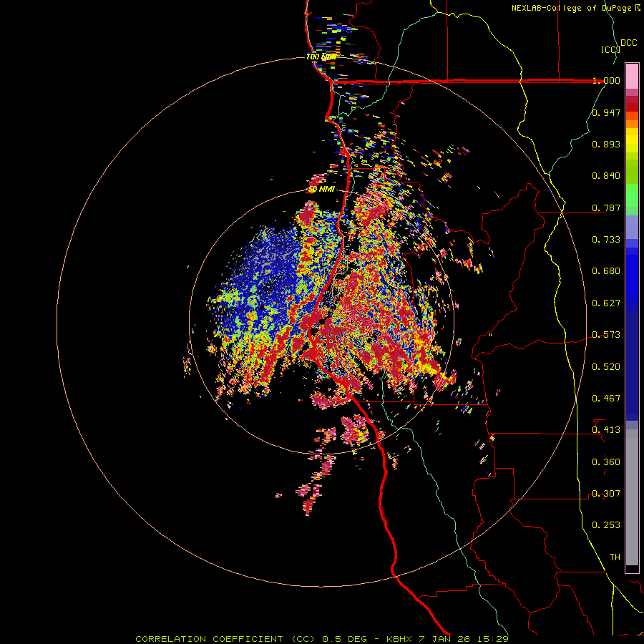The image size is (644, 644).
Task: Select the 0.787 scale value
Action: click(606, 208)
